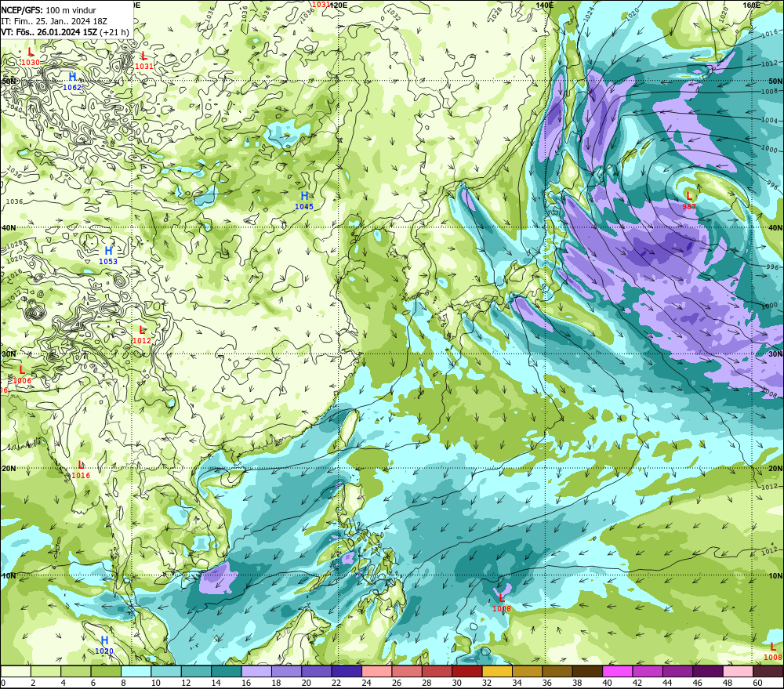Click the 'NCEP/GFS: 100 m vindur' title text
Image resolution: width=784 pixels, height=689 pixels.
[49, 10]
